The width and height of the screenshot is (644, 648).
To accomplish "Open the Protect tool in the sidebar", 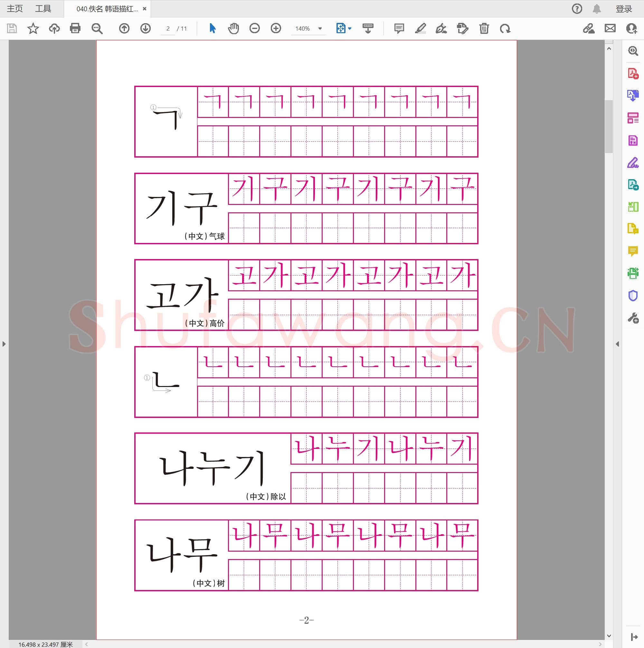I will (633, 295).
